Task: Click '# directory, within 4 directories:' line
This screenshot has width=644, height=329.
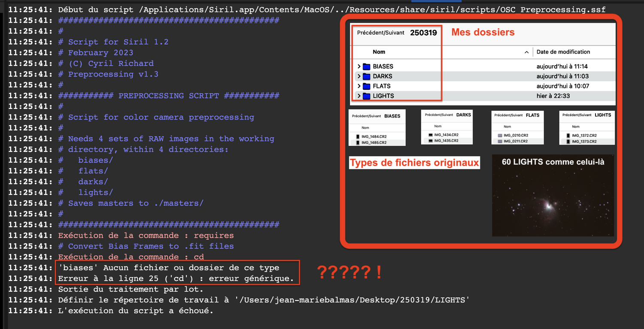Action: [143, 149]
